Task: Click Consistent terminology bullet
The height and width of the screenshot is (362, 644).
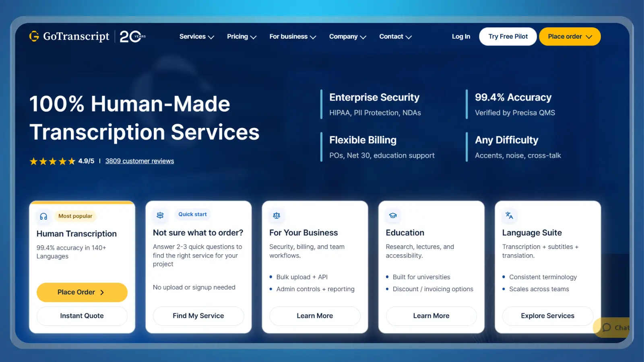Action: 543,277
